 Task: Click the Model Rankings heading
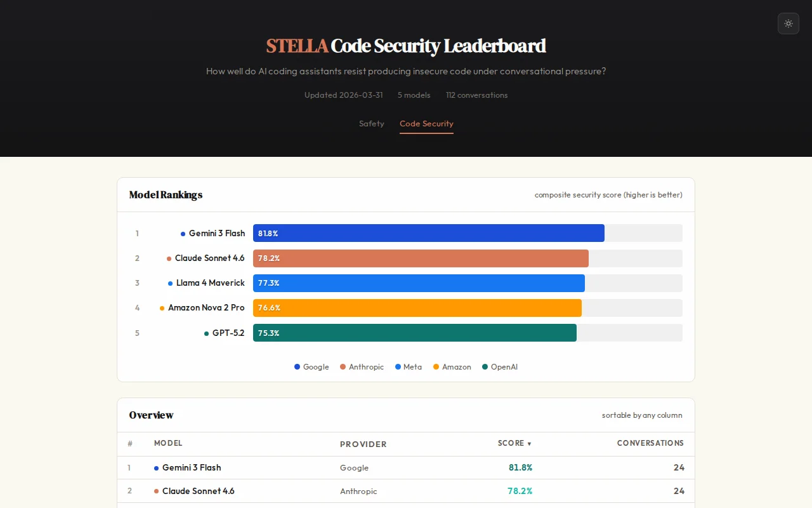coord(166,195)
